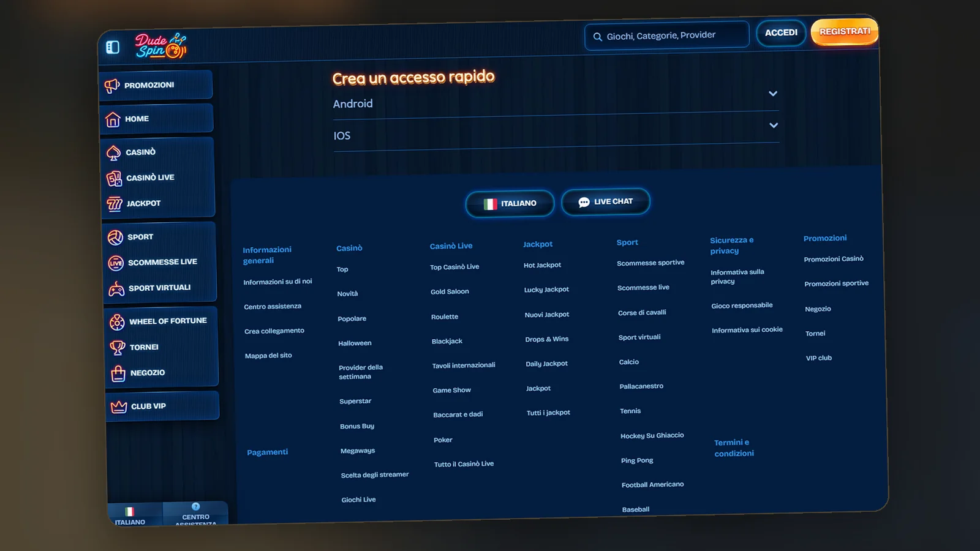Click the Sport ball icon
Viewport: 980px width, 551px height.
click(115, 237)
